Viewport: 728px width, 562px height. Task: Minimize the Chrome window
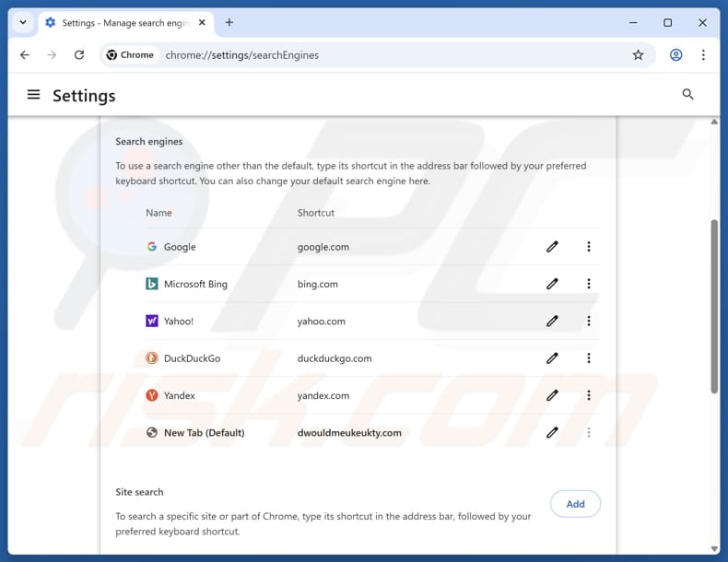(x=633, y=22)
